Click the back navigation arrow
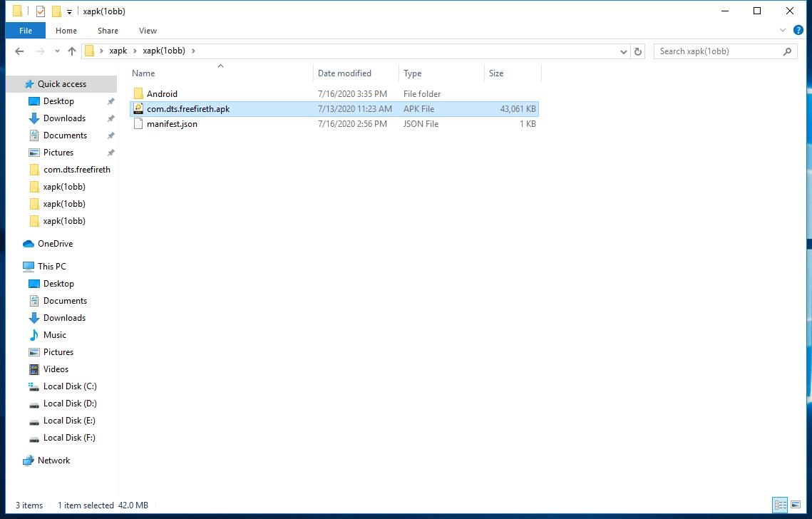 click(19, 51)
